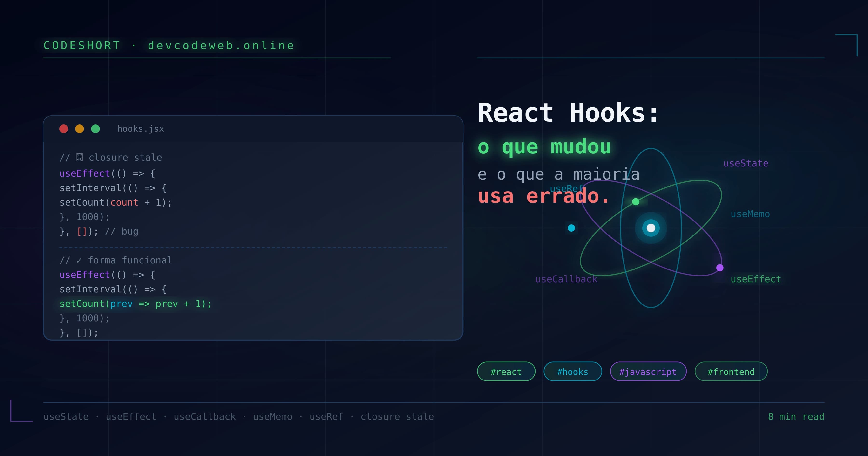Select the hooks.jsx file title

141,129
